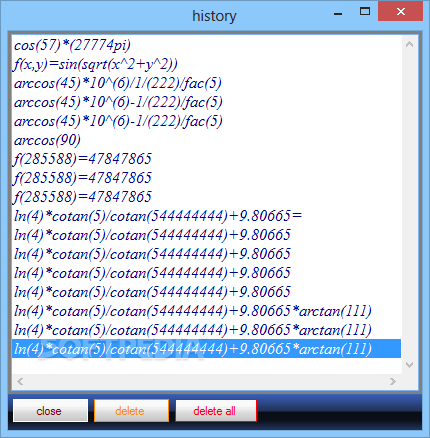Click the red delete all button
Screen dimensions: 430x438
pyautogui.click(x=216, y=411)
